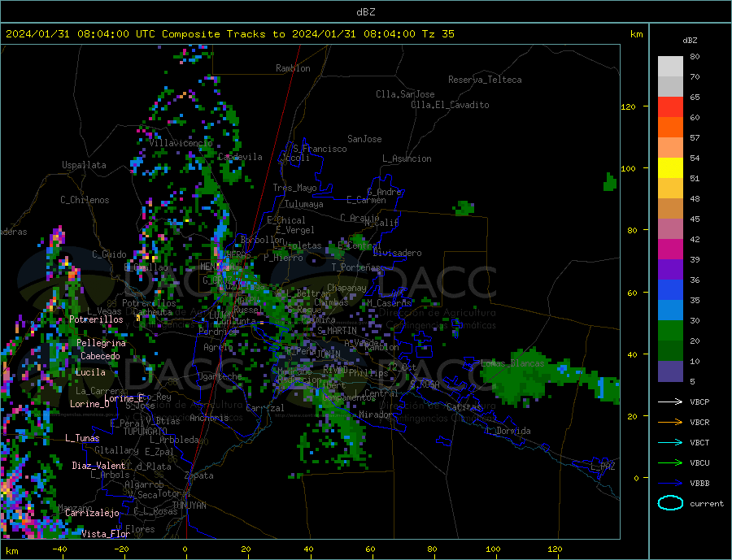Click the SanJose place label
This screenshot has height=560, width=732.
tap(364, 139)
